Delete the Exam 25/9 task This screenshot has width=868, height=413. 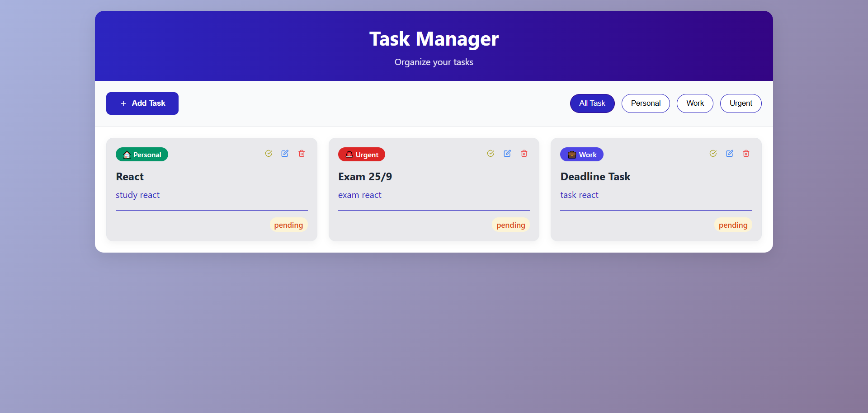(524, 154)
